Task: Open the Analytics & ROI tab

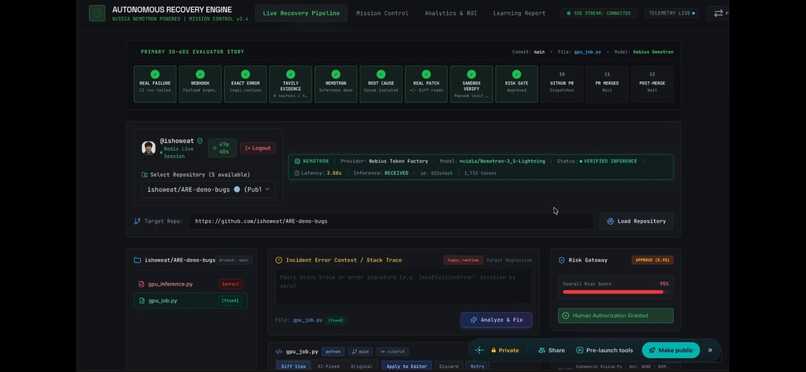Action: pyautogui.click(x=451, y=13)
